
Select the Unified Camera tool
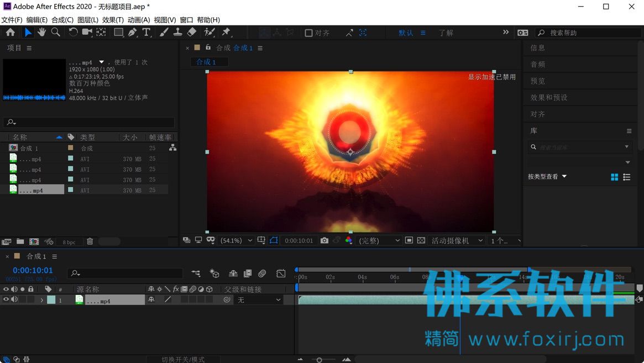tap(87, 33)
